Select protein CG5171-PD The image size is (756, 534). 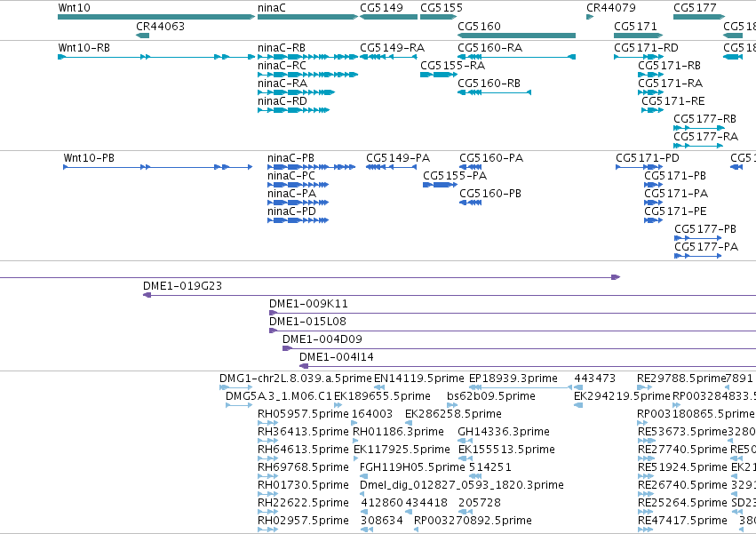click(640, 167)
